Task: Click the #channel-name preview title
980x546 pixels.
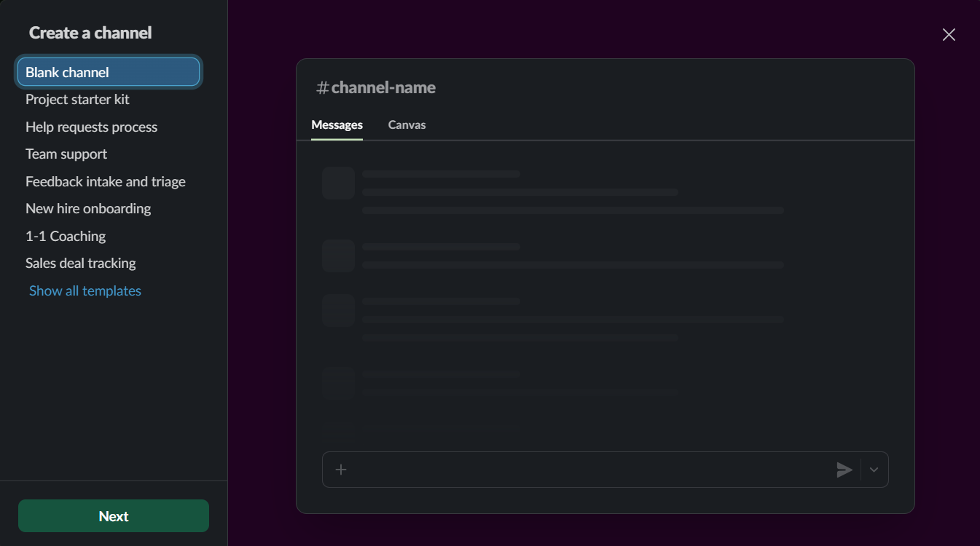Action: (376, 88)
